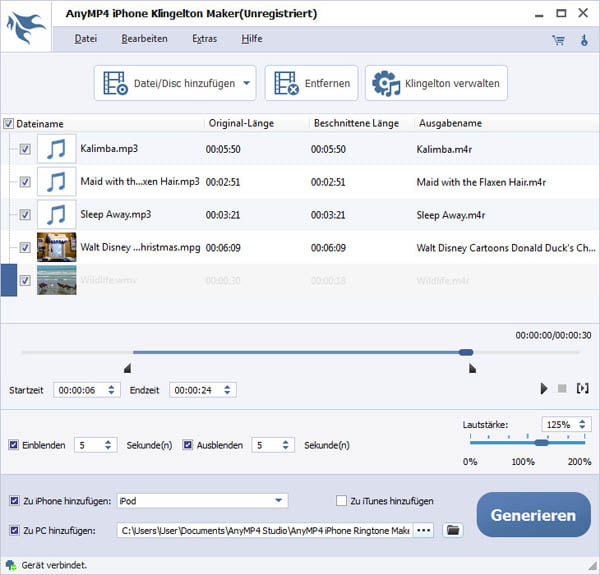Image resolution: width=600 pixels, height=575 pixels.
Task: Stop the playback
Action: (562, 389)
